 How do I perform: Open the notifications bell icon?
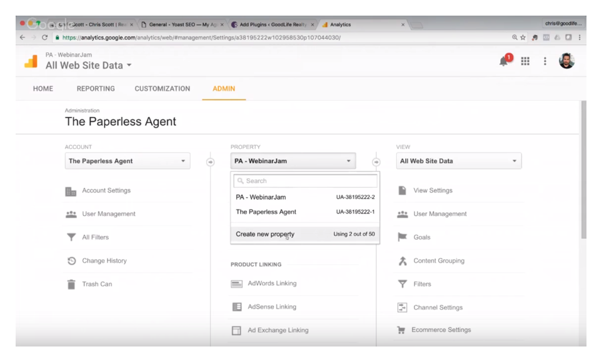coord(504,62)
